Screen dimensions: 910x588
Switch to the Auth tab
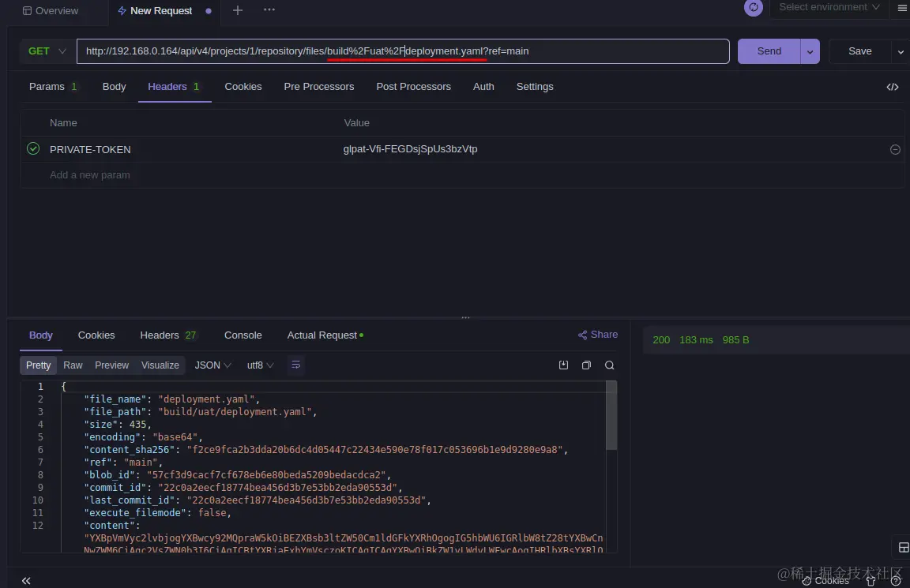point(483,86)
